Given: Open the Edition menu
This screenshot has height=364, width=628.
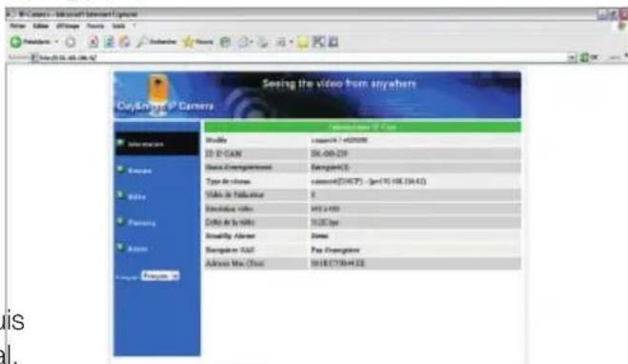Looking at the screenshot, I should click(x=41, y=26).
